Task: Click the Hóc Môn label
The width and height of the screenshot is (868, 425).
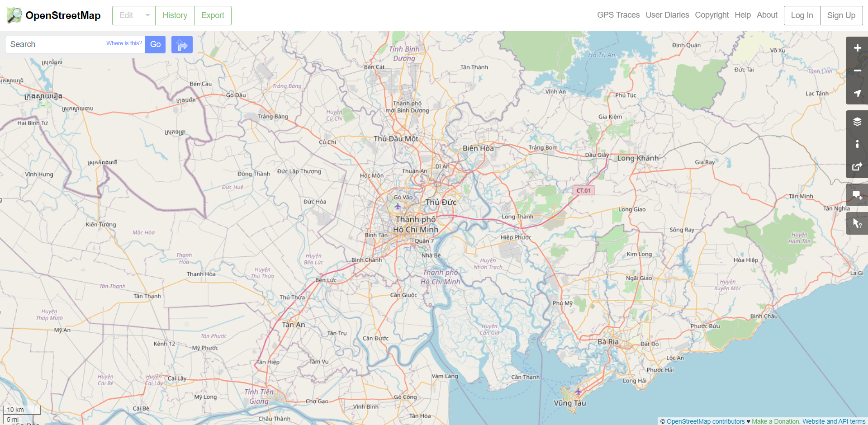Action: click(x=371, y=175)
